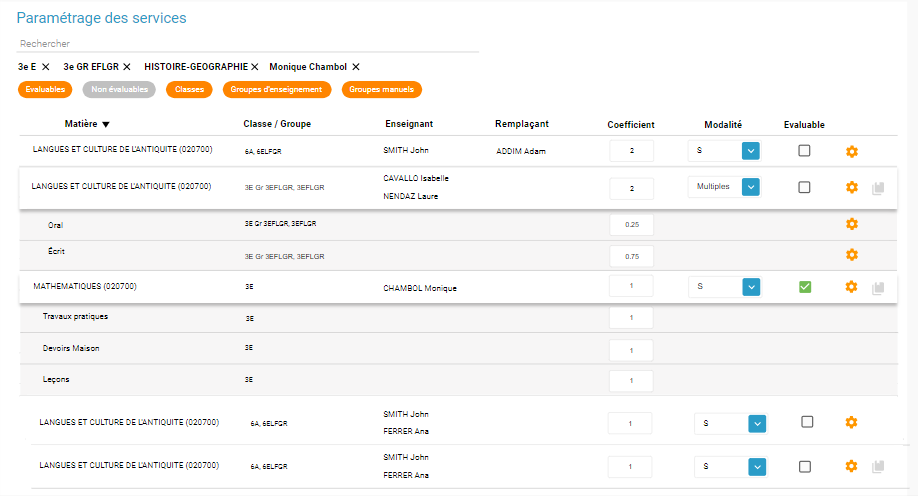This screenshot has height=496, width=918.
Task: Click the copy icon in the MATHEMATIQUES row
Action: pyautogui.click(x=878, y=288)
